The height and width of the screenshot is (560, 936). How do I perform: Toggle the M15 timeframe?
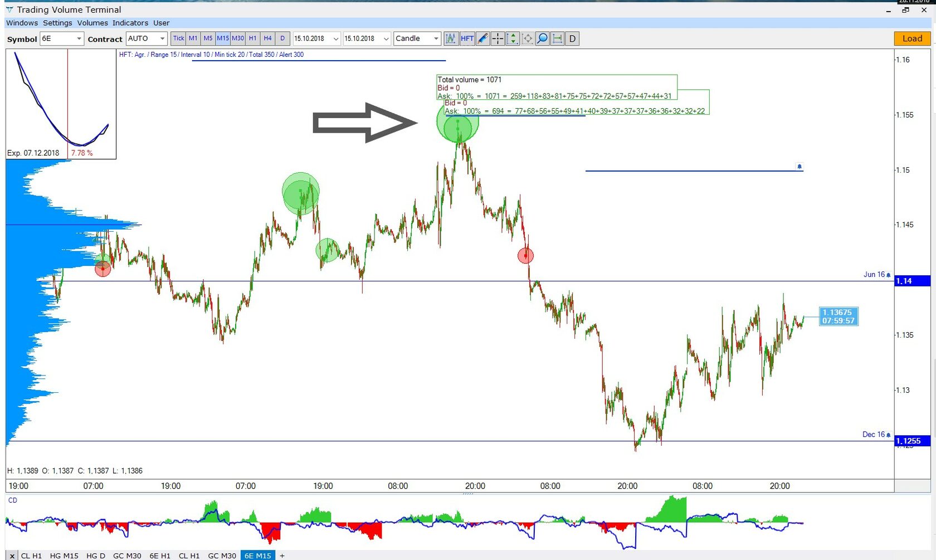222,38
